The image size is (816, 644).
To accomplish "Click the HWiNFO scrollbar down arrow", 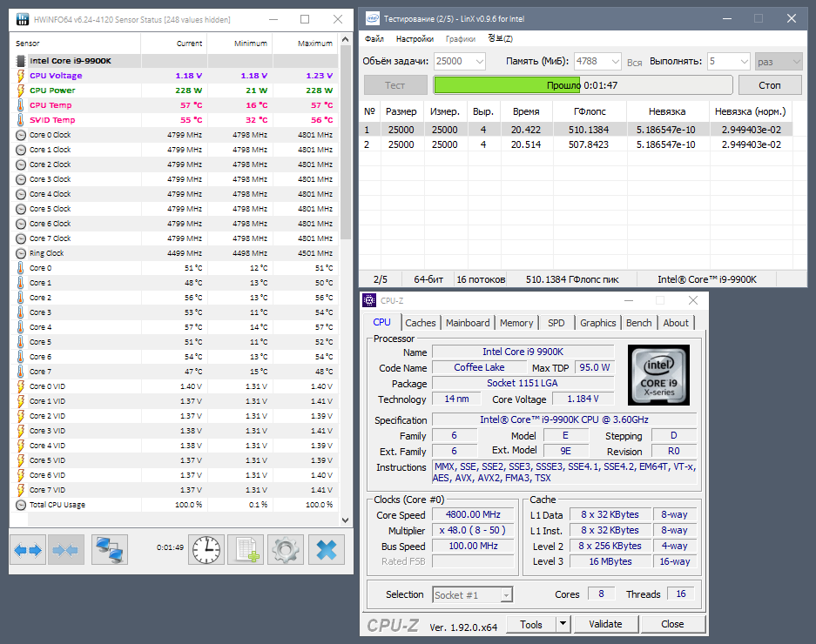I will point(345,520).
